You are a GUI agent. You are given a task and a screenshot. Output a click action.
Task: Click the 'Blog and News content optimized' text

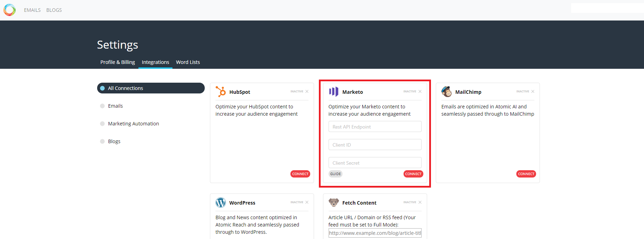(x=257, y=225)
